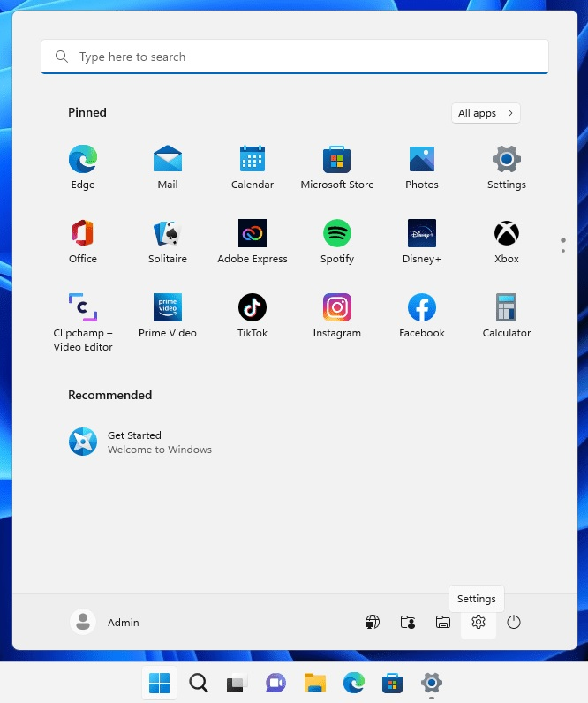
Task: Launch Mail from pinned apps
Action: click(168, 167)
